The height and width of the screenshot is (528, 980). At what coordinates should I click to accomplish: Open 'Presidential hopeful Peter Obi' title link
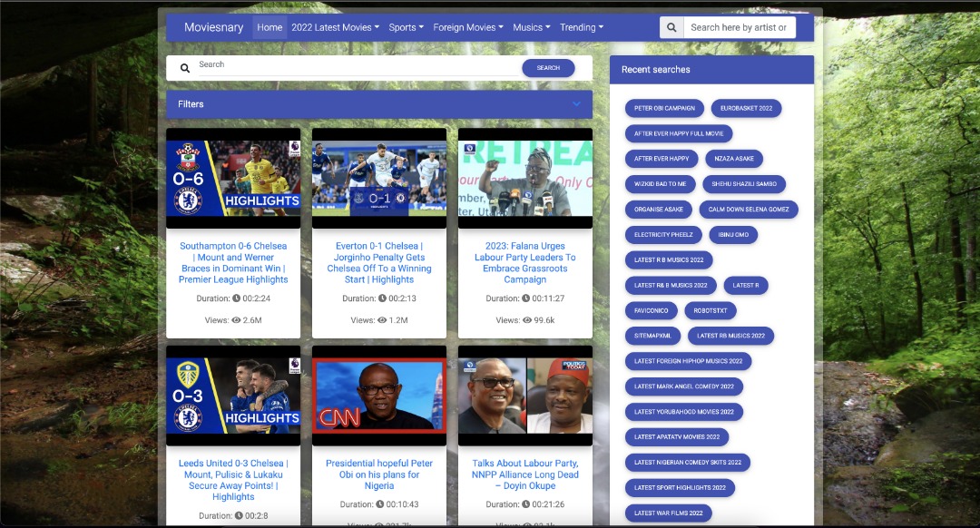[379, 474]
